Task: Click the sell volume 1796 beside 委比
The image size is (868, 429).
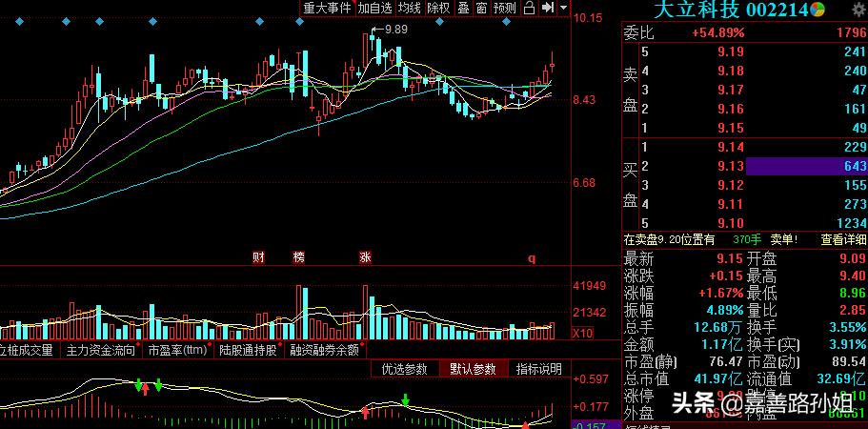Action: coord(852,32)
